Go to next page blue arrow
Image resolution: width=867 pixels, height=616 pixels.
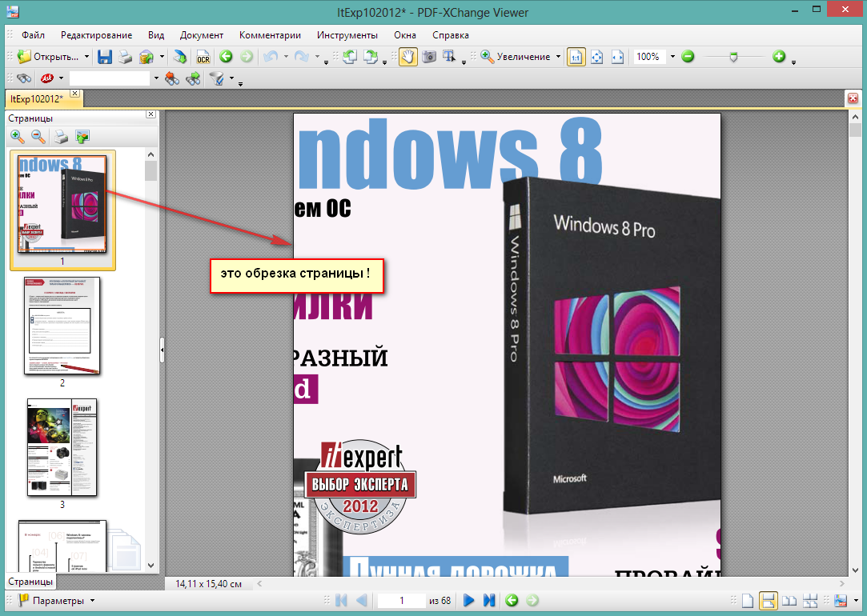click(x=468, y=601)
